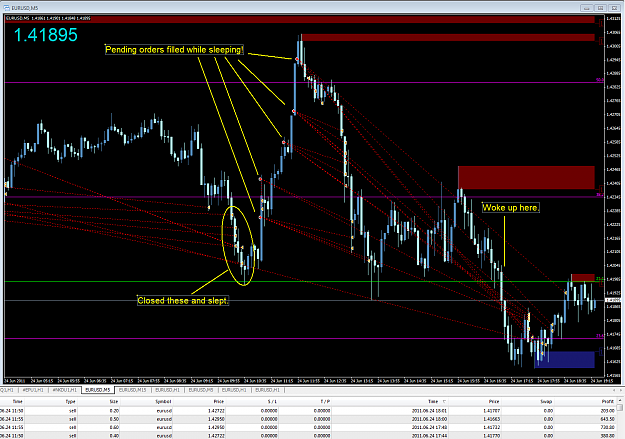Click close time 2011.06.24 17:48
The image size is (625, 439).
click(429, 427)
